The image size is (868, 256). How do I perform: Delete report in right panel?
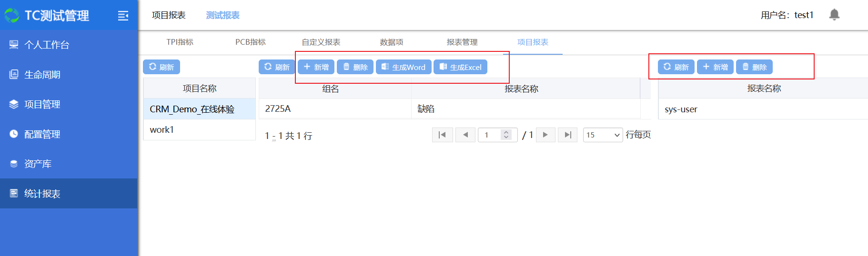pos(755,67)
